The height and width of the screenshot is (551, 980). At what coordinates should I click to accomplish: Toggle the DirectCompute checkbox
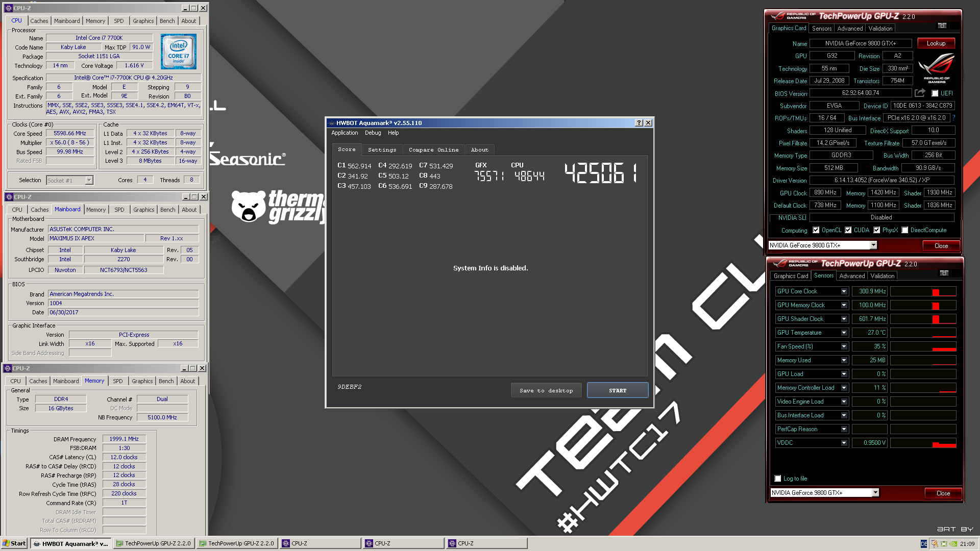tap(905, 230)
